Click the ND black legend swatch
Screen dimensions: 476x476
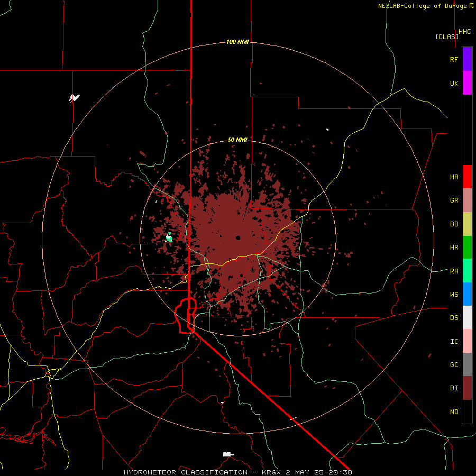click(467, 411)
